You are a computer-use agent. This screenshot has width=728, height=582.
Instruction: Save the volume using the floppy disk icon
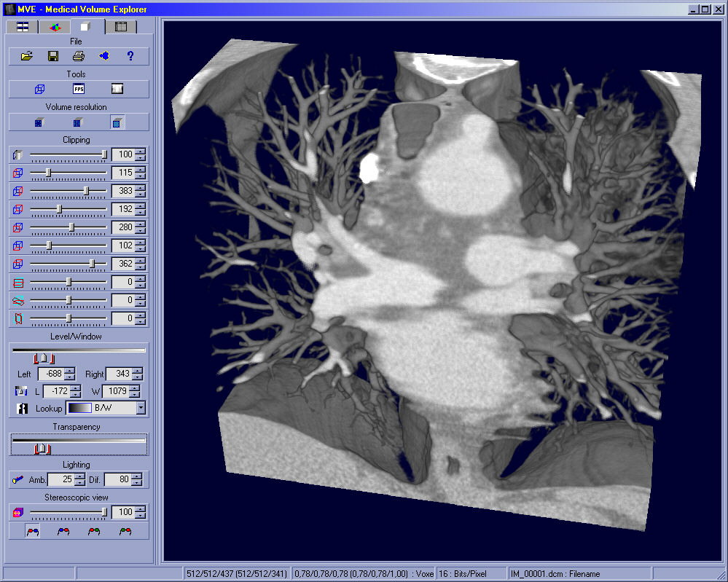coord(53,56)
